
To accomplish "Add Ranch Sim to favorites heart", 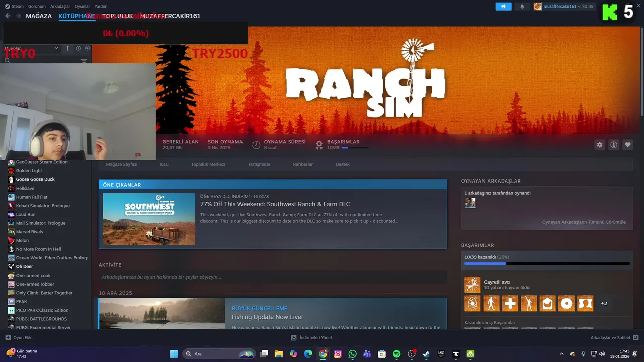I will (x=628, y=145).
